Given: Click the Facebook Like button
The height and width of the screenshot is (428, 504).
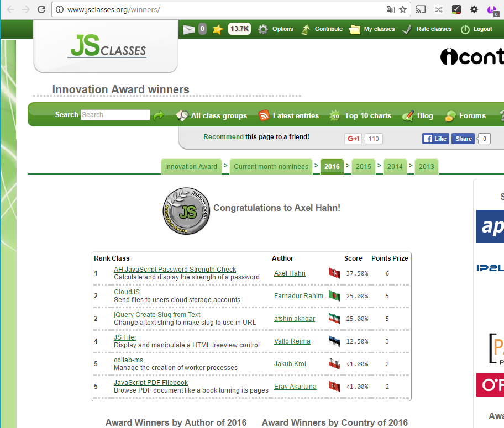Looking at the screenshot, I should (435, 139).
